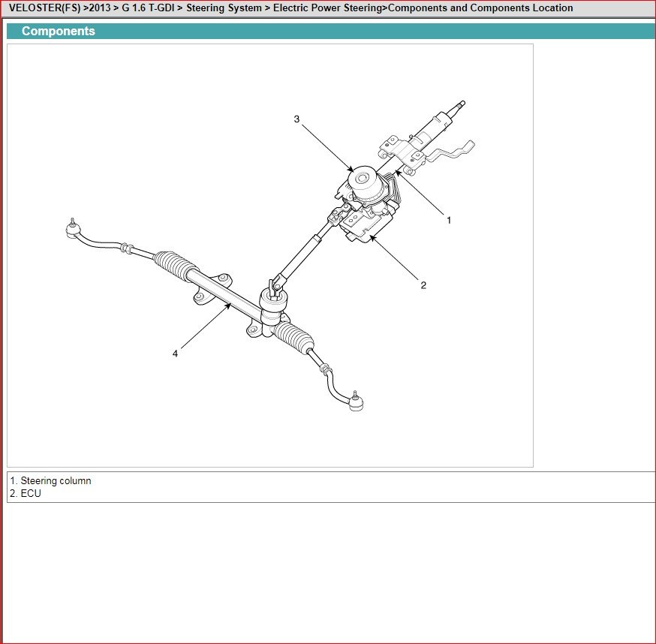Click the steering system diagram image
The image size is (656, 644).
click(270, 255)
